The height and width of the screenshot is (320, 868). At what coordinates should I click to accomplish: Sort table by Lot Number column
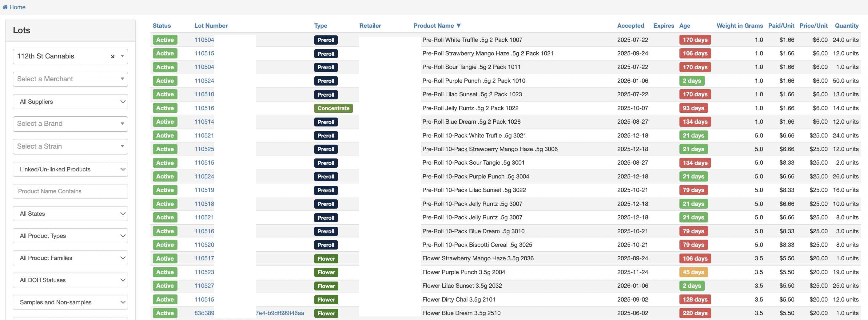coord(211,26)
